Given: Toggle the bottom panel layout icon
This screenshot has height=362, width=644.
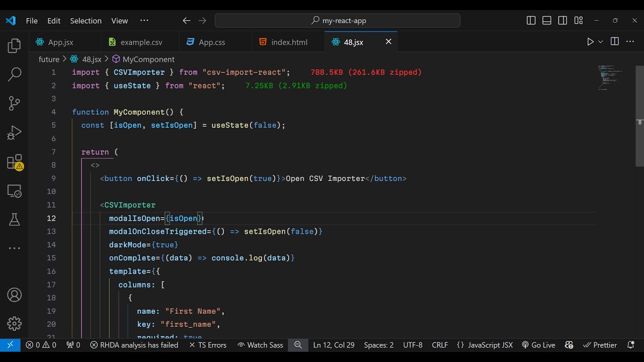Looking at the screenshot, I should pos(547,21).
